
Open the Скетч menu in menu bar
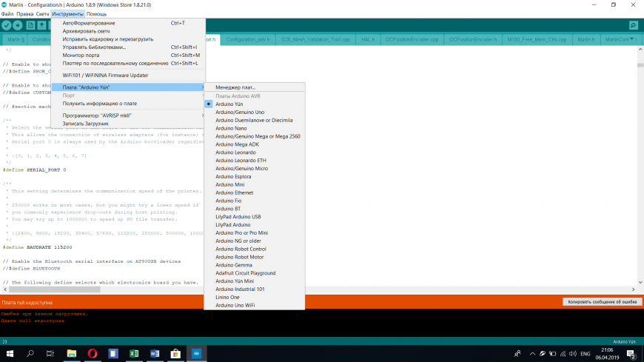click(x=43, y=14)
